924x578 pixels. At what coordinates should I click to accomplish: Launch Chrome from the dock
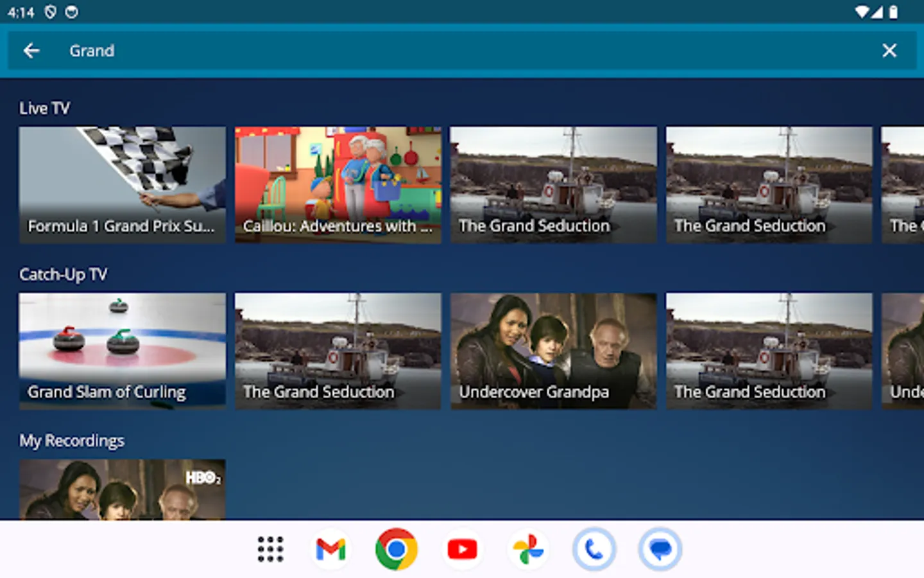pos(397,549)
